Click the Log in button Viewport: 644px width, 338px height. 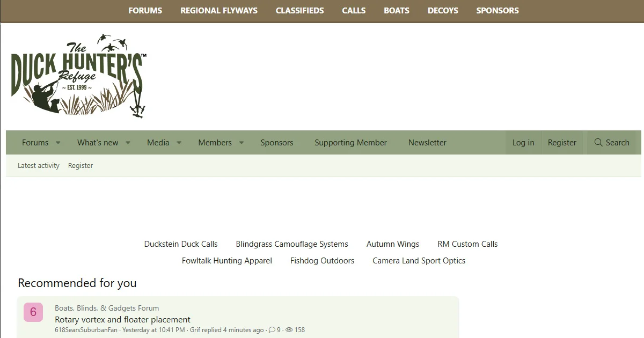(523, 142)
